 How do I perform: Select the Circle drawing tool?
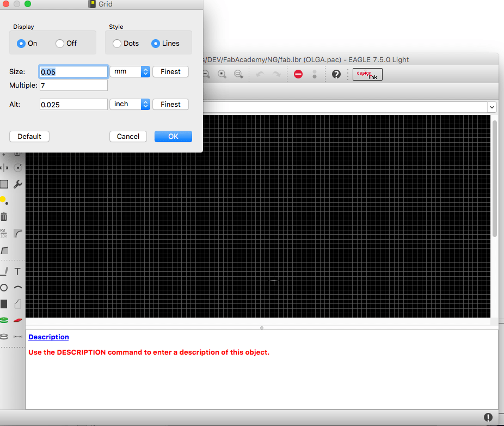4,288
